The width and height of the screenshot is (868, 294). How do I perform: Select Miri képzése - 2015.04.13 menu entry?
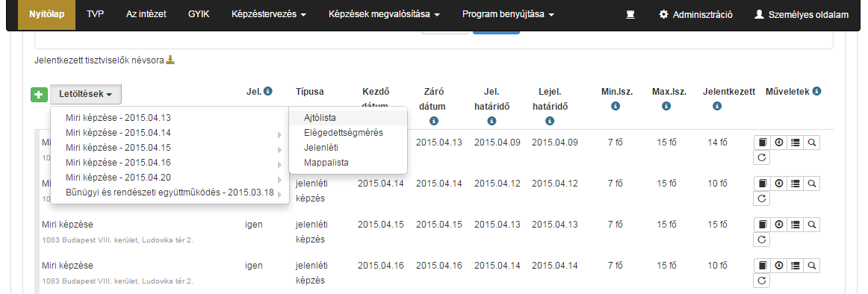click(x=170, y=118)
